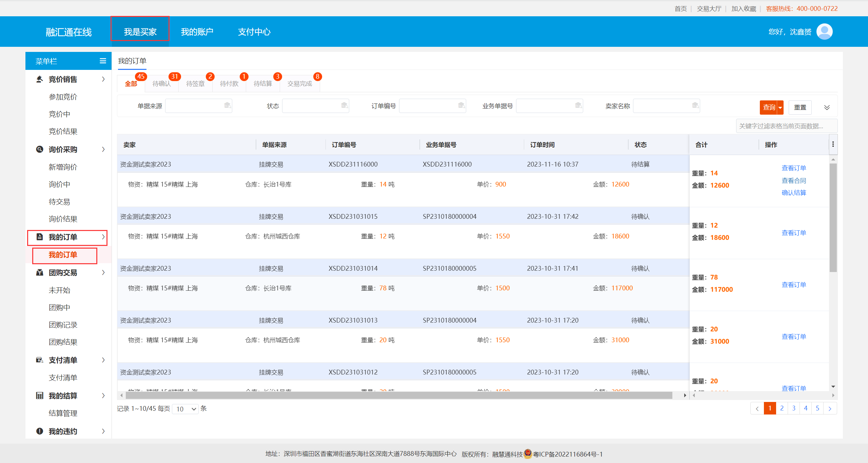Open lookup icon in 卖家名称 field

click(x=695, y=105)
